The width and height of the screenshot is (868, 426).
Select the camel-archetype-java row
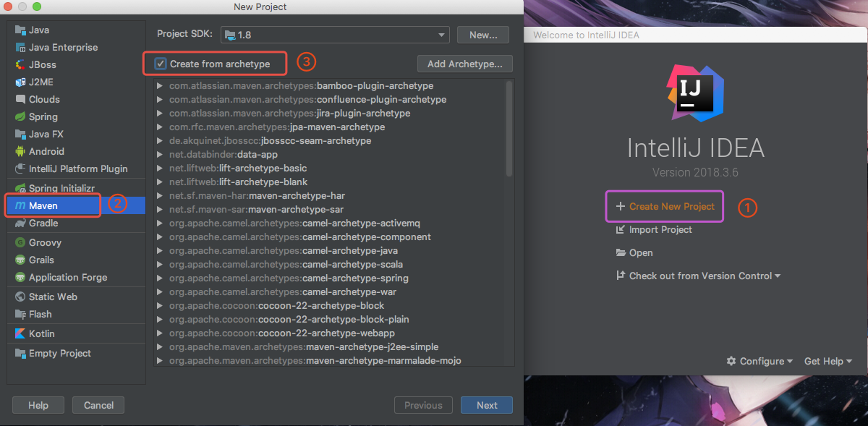pyautogui.click(x=330, y=251)
